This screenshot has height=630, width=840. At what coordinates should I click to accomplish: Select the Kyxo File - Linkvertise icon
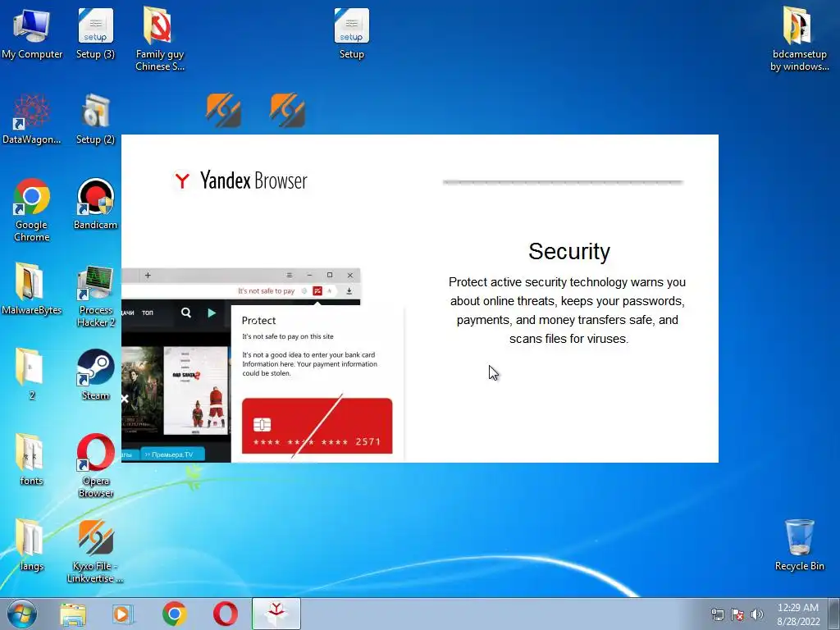tap(95, 551)
